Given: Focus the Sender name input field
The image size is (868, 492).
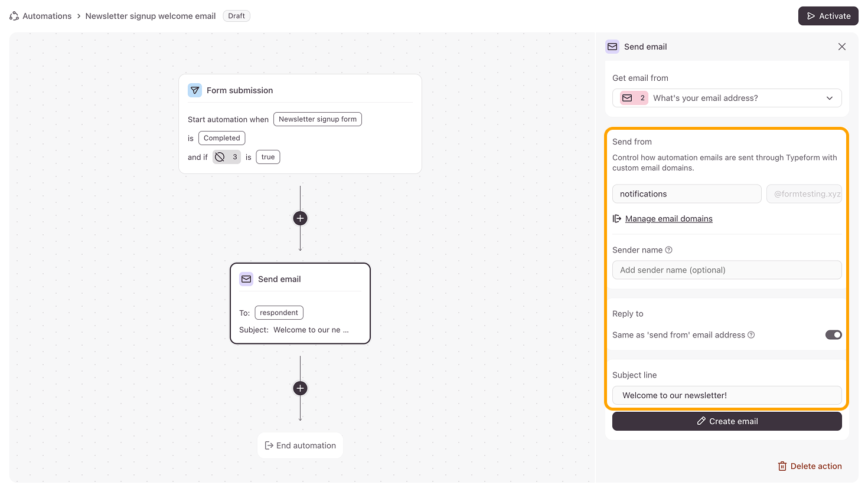Looking at the screenshot, I should (x=727, y=270).
